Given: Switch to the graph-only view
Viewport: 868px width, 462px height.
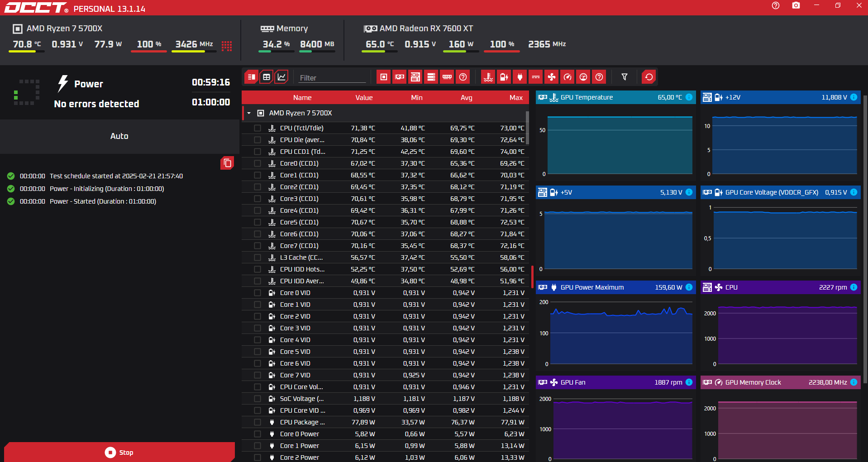Looking at the screenshot, I should point(281,77).
